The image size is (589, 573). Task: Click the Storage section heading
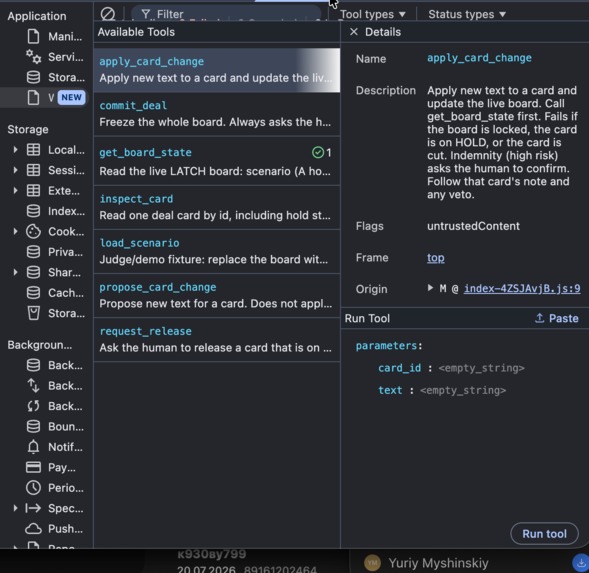[28, 129]
